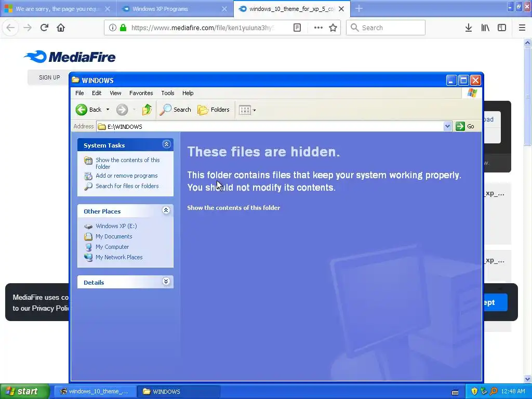Open a new Firefox tab
This screenshot has width=532, height=399.
point(359,9)
